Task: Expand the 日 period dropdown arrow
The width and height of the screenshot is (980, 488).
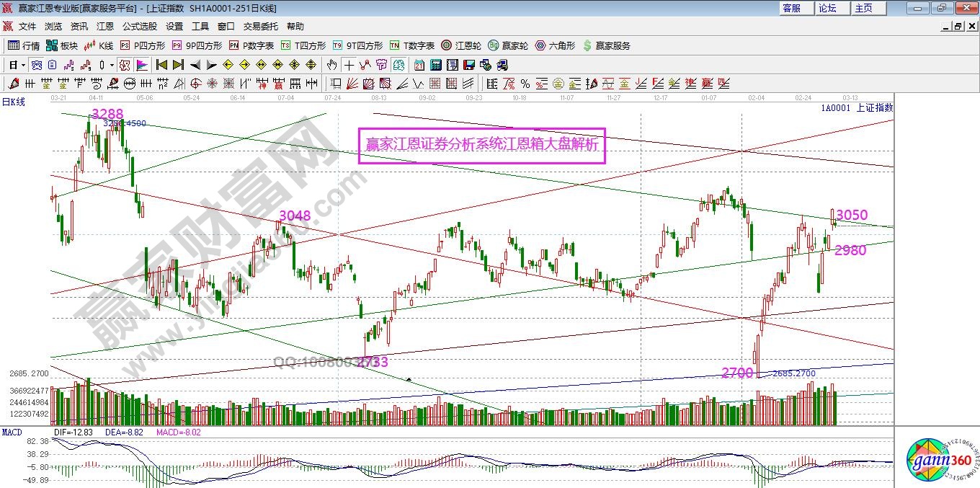Action: [x=23, y=65]
